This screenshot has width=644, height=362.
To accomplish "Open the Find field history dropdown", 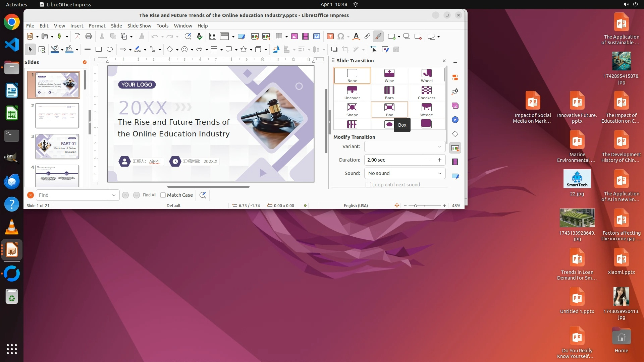I will [114, 195].
